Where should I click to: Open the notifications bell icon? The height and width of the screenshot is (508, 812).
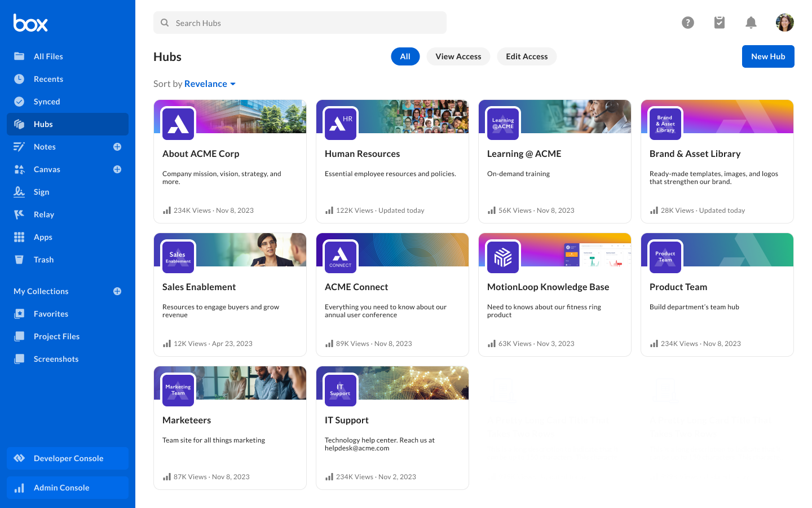(x=751, y=23)
